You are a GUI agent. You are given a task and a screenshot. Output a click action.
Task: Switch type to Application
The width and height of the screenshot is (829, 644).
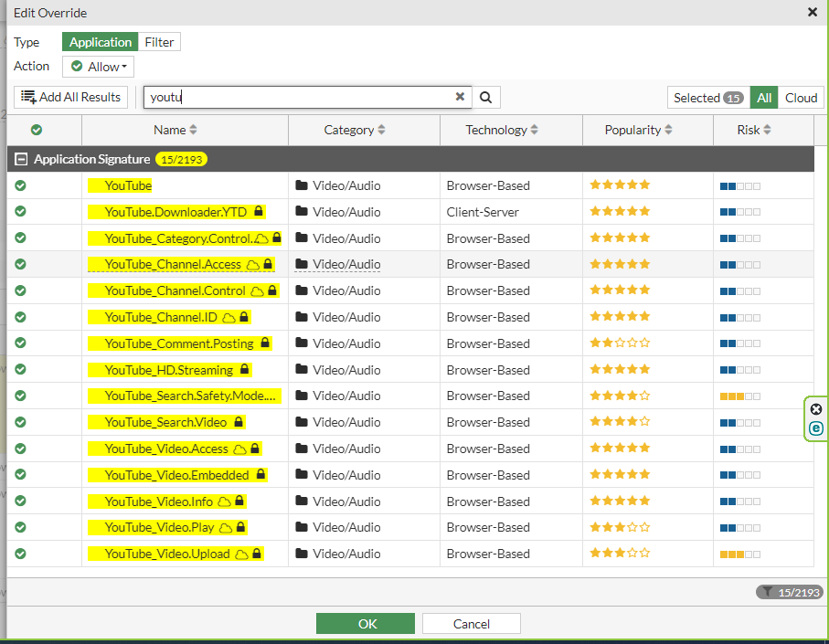[x=101, y=42]
